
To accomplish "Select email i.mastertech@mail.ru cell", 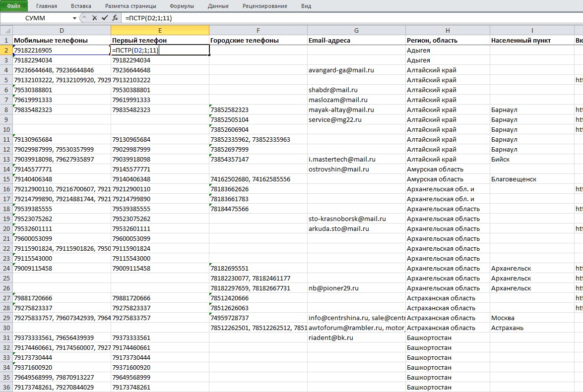I will (356, 159).
